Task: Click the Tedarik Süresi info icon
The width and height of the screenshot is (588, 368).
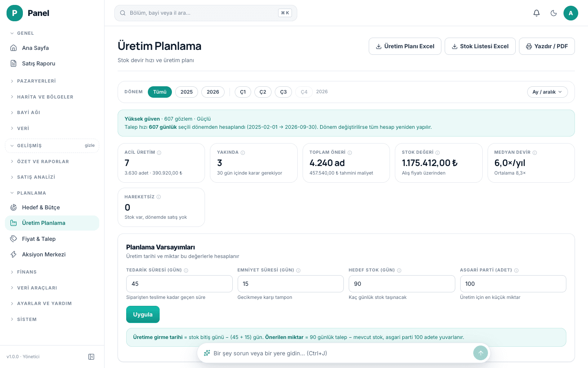Action: pyautogui.click(x=186, y=270)
